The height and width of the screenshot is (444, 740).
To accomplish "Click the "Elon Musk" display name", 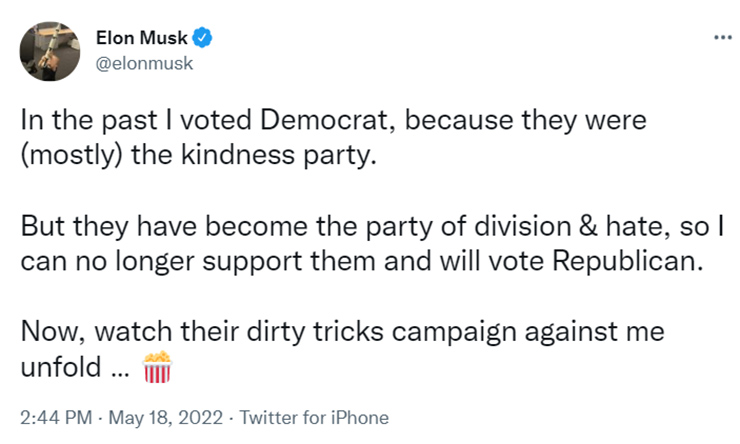I will pyautogui.click(x=143, y=39).
